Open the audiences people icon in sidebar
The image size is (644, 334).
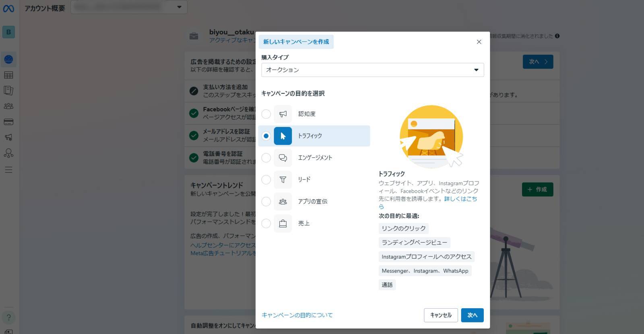tap(8, 106)
